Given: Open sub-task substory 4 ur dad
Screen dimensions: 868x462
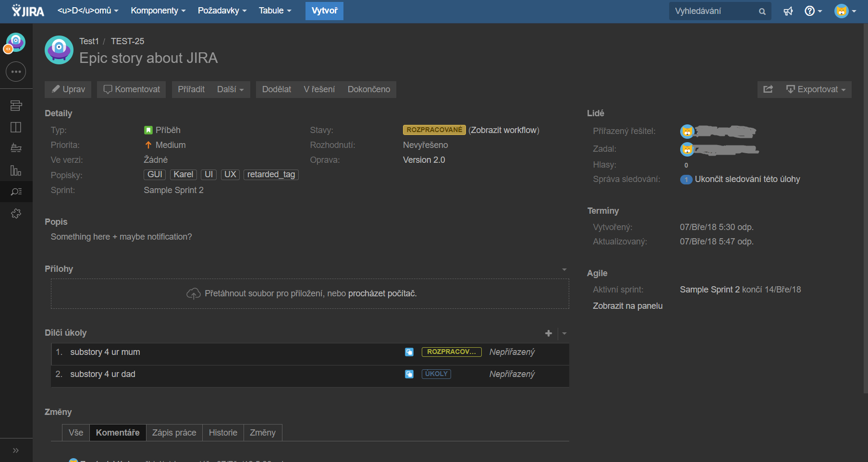Looking at the screenshot, I should [103, 374].
